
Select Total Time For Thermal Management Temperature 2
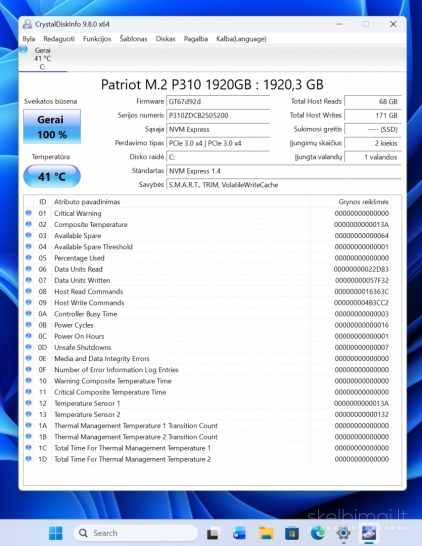point(207,459)
